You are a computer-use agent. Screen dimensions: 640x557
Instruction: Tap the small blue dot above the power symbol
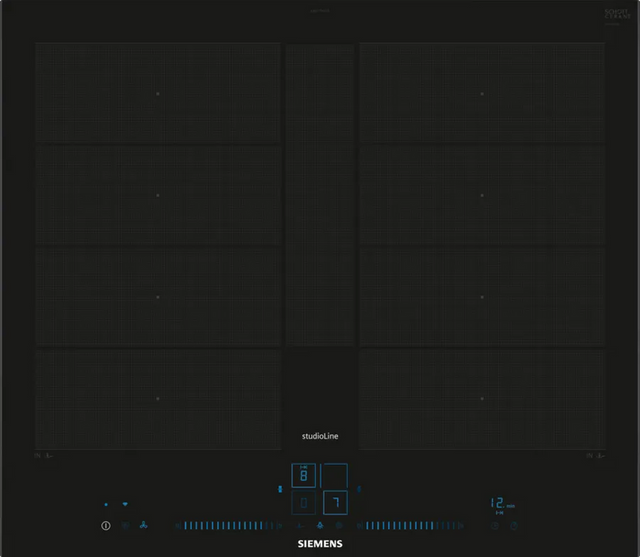105,504
